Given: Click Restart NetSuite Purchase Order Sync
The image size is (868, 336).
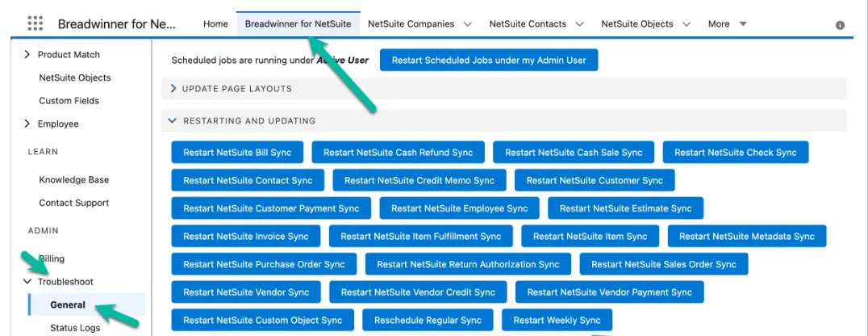Looking at the screenshot, I should coord(264,264).
